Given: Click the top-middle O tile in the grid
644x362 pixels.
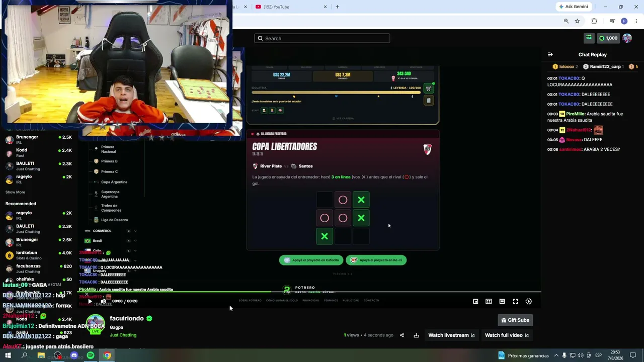Looking at the screenshot, I should click(343, 200).
